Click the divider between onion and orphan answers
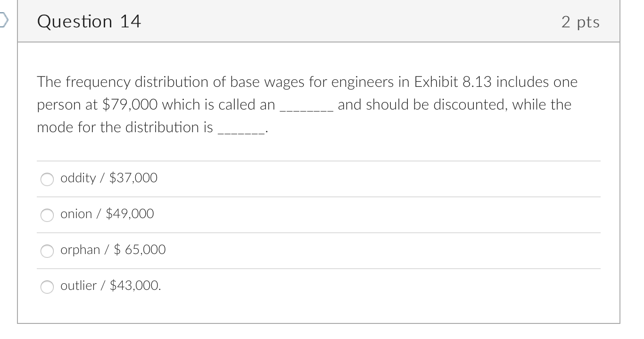 click(x=319, y=233)
